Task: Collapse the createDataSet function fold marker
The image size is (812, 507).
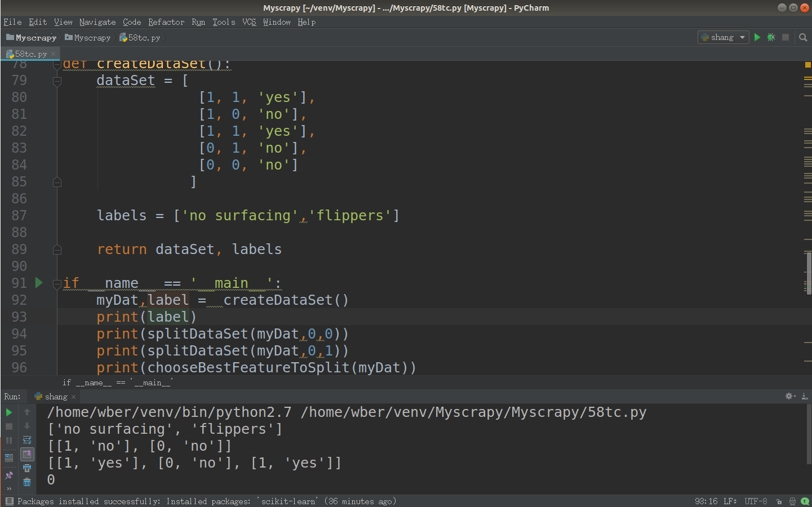Action: (57, 65)
